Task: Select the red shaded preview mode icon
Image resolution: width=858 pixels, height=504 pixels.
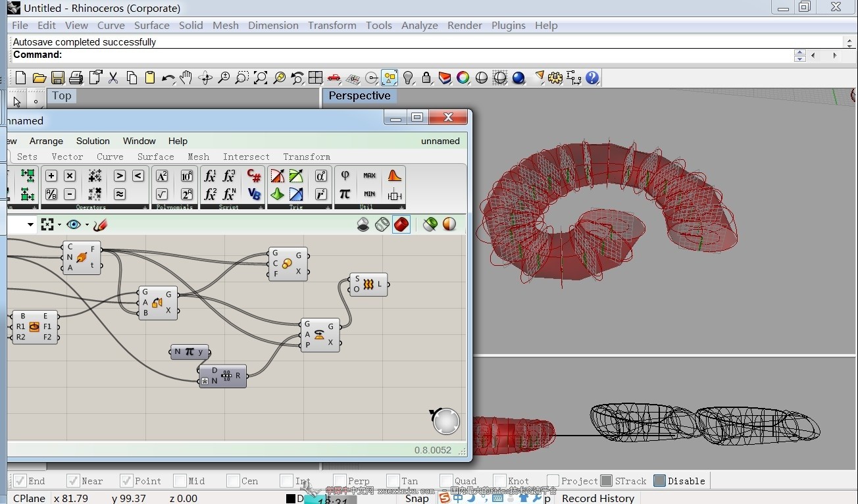Action: pyautogui.click(x=401, y=225)
